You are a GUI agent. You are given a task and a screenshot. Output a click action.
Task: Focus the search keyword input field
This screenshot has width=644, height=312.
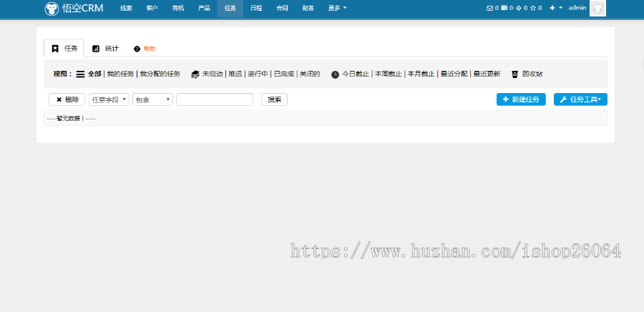[x=215, y=99]
